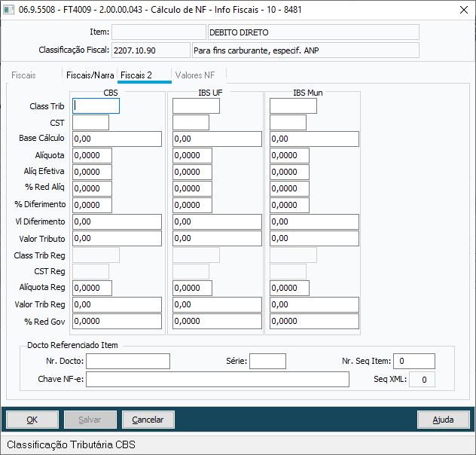Click the IBS UF % Red Alíq field

tap(193, 188)
